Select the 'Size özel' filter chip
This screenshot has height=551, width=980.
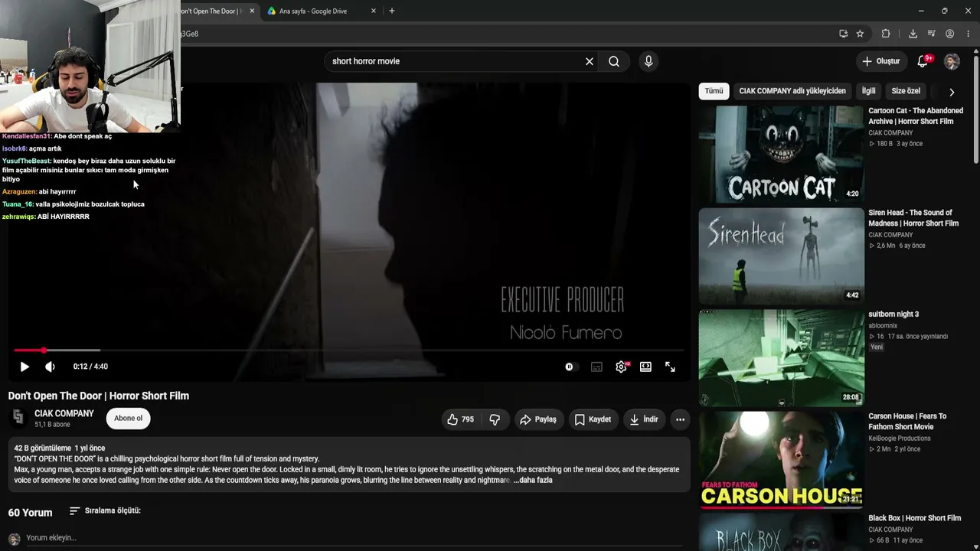point(906,91)
